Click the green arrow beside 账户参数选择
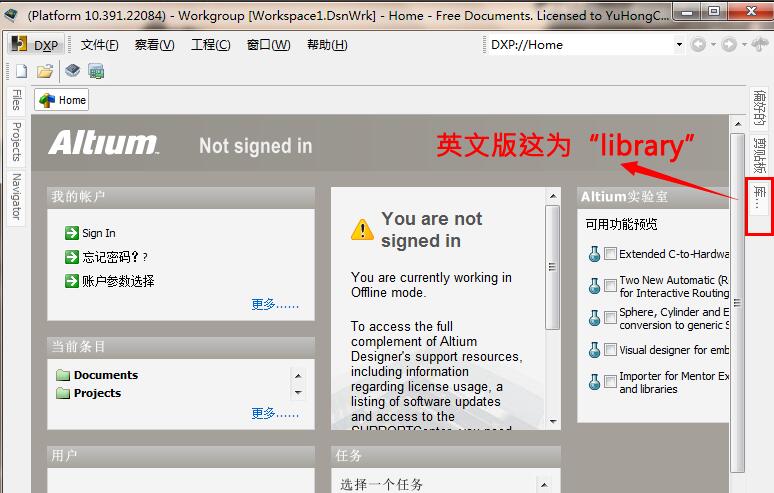 (72, 281)
